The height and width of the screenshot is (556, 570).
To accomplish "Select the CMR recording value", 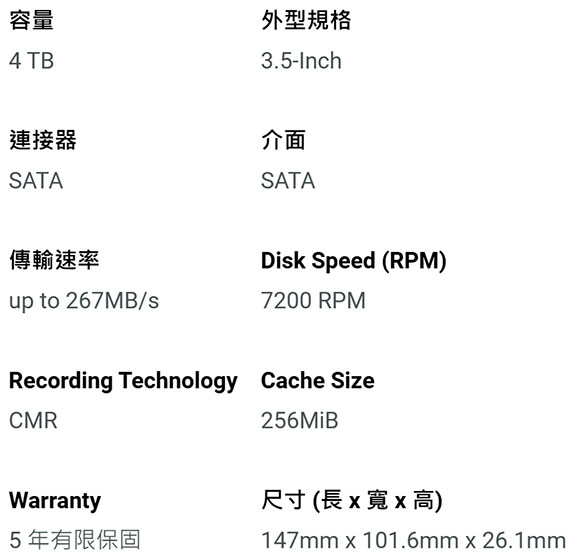I will coord(33,421).
